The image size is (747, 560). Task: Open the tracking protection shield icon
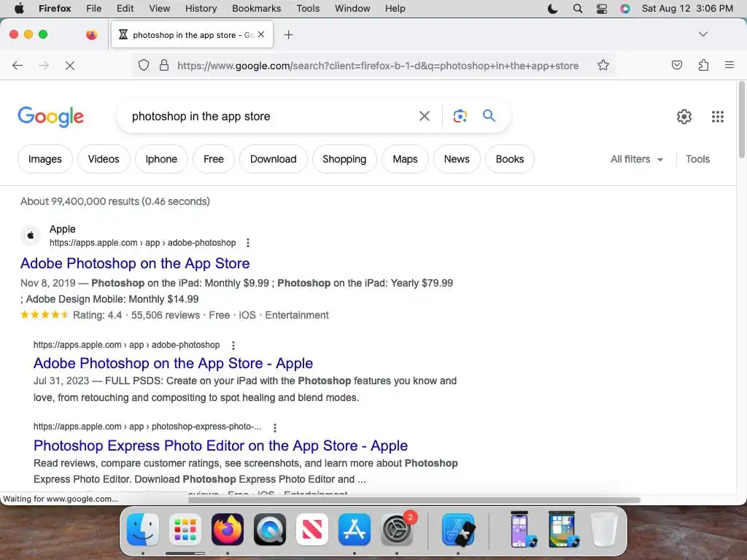(144, 65)
